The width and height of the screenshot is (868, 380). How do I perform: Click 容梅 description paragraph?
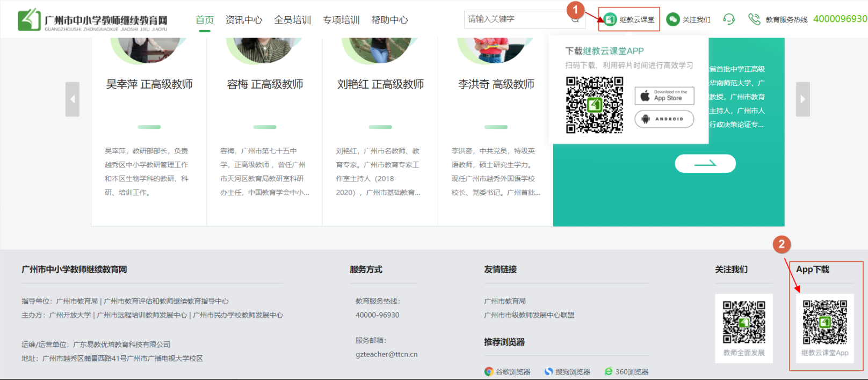265,172
